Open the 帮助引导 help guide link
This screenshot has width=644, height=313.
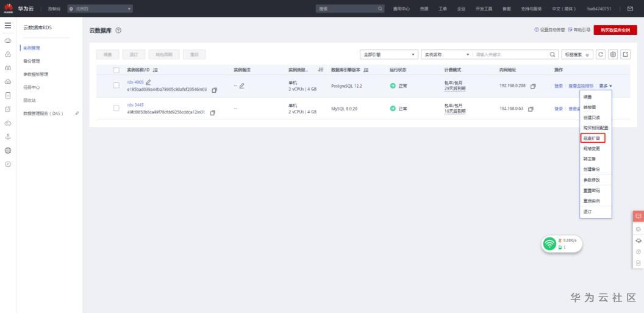coord(579,30)
